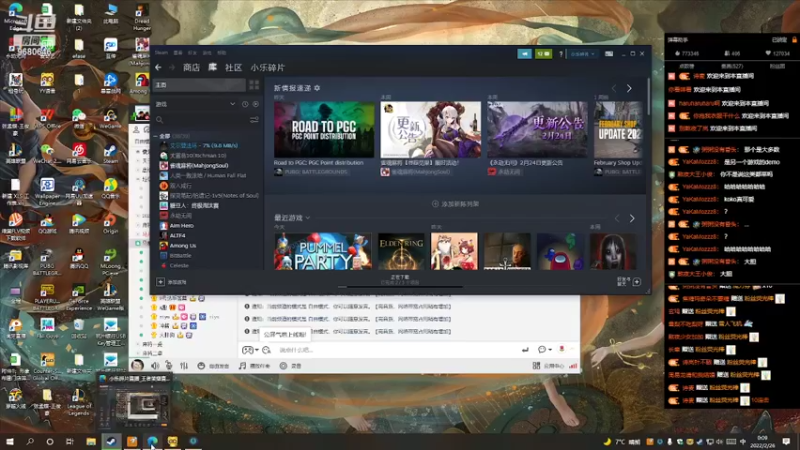Show next news items with right arrow
Screen dimensions: 800x450
(x=629, y=88)
